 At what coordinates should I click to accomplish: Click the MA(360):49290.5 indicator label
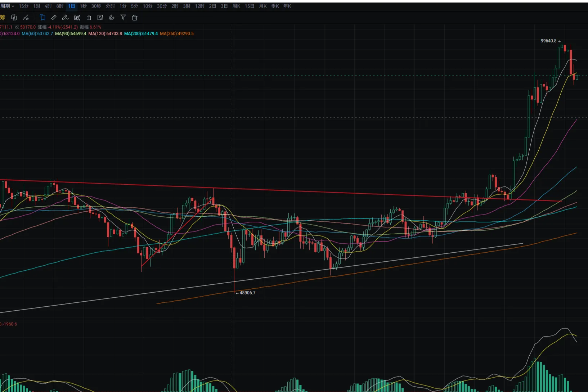click(x=177, y=33)
